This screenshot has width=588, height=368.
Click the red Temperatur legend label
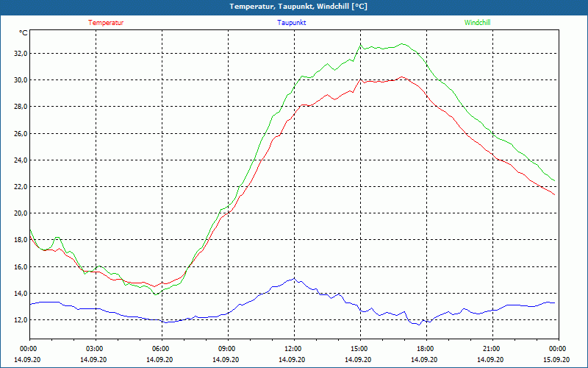pos(106,23)
